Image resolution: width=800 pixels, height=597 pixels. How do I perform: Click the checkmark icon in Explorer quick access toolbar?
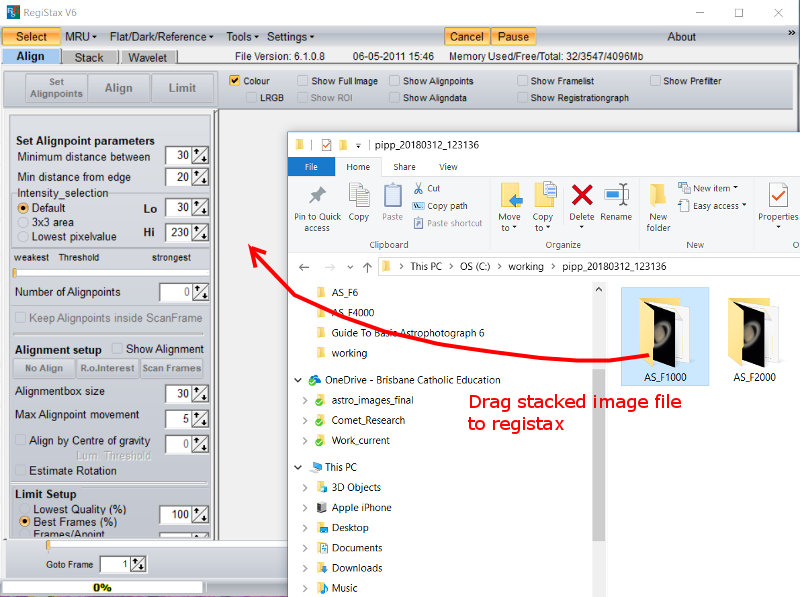tap(326, 145)
